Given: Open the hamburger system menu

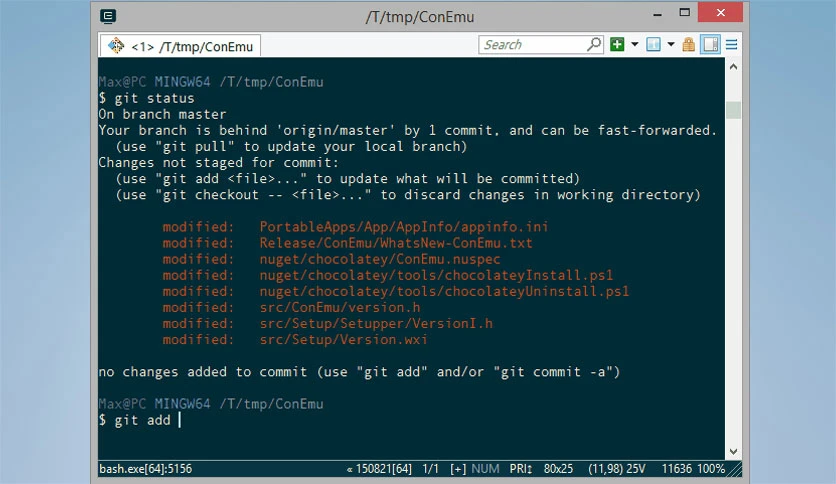Looking at the screenshot, I should coord(732,44).
